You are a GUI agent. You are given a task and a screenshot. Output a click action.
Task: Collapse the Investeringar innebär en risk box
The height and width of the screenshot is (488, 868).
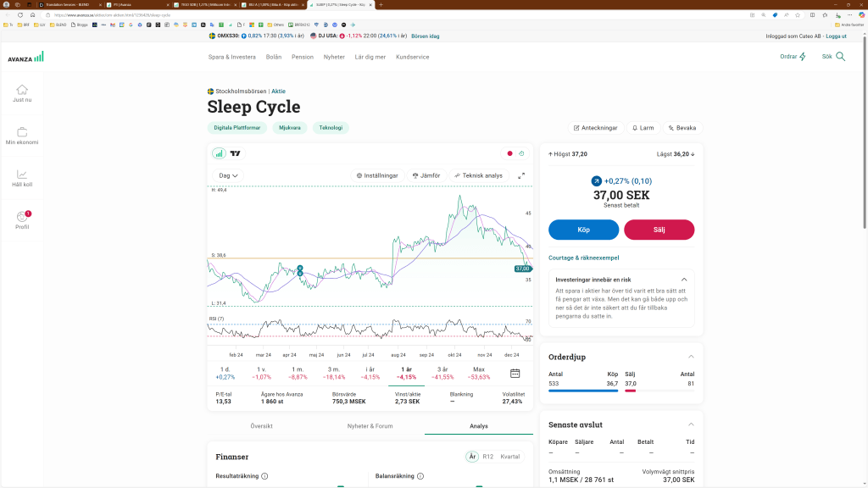pyautogui.click(x=684, y=279)
